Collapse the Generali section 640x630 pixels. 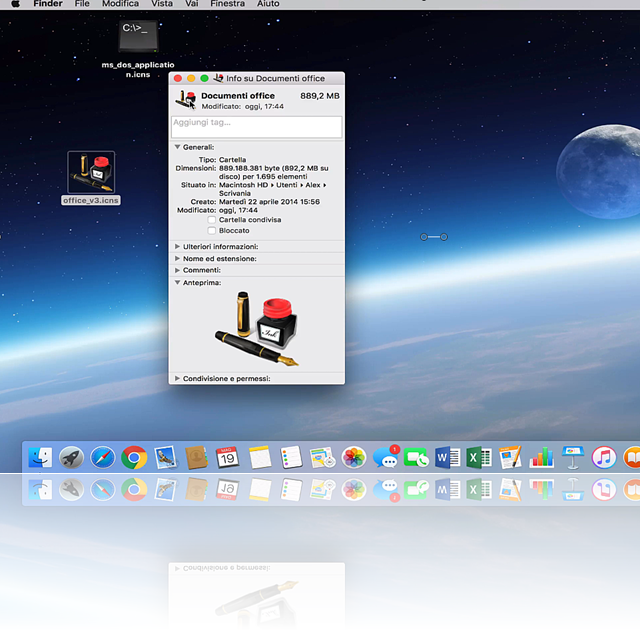178,147
